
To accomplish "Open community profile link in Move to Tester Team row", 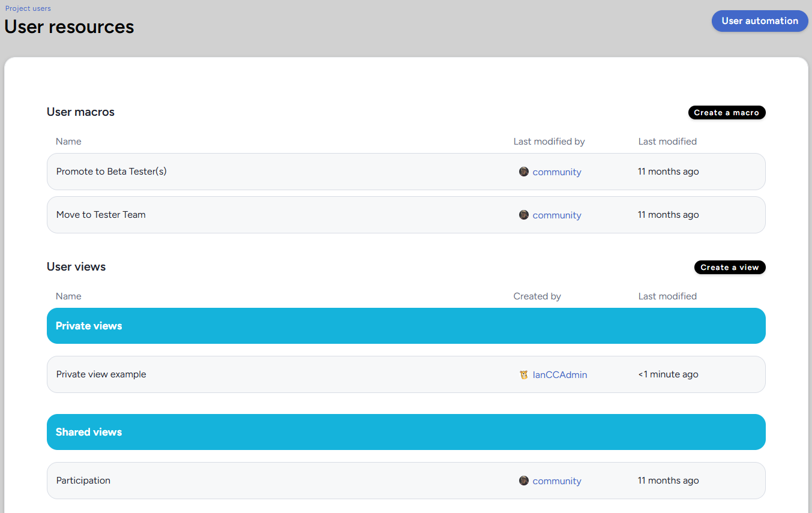I will click(x=556, y=215).
